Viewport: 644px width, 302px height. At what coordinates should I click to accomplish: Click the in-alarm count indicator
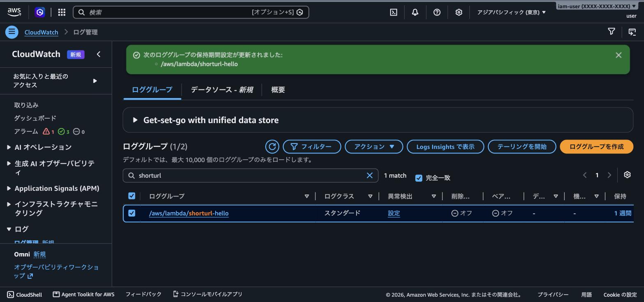point(48,132)
